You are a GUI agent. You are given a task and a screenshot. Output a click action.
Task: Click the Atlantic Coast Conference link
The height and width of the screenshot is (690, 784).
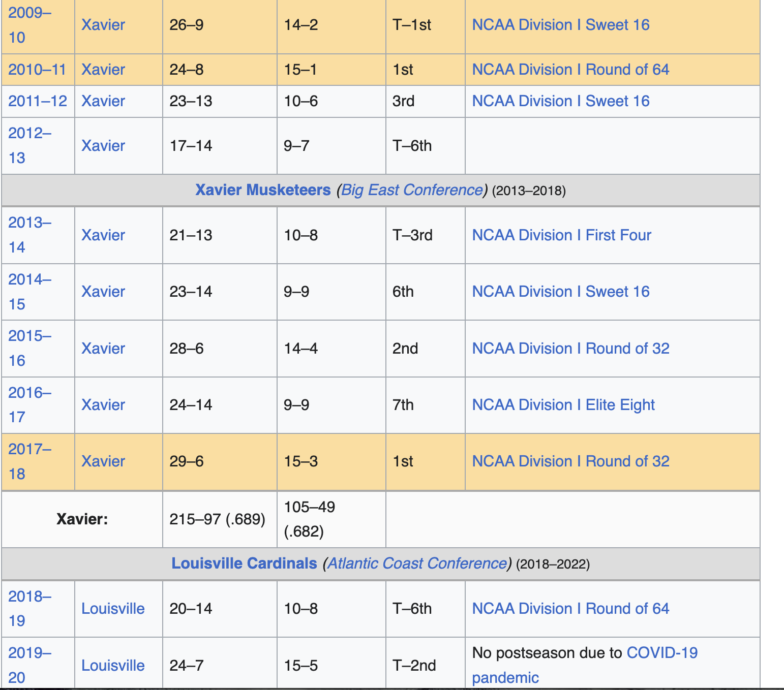[x=417, y=563]
